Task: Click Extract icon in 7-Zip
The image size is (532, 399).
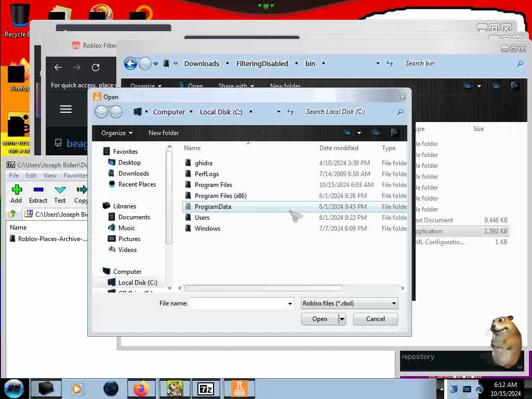Action: [38, 194]
